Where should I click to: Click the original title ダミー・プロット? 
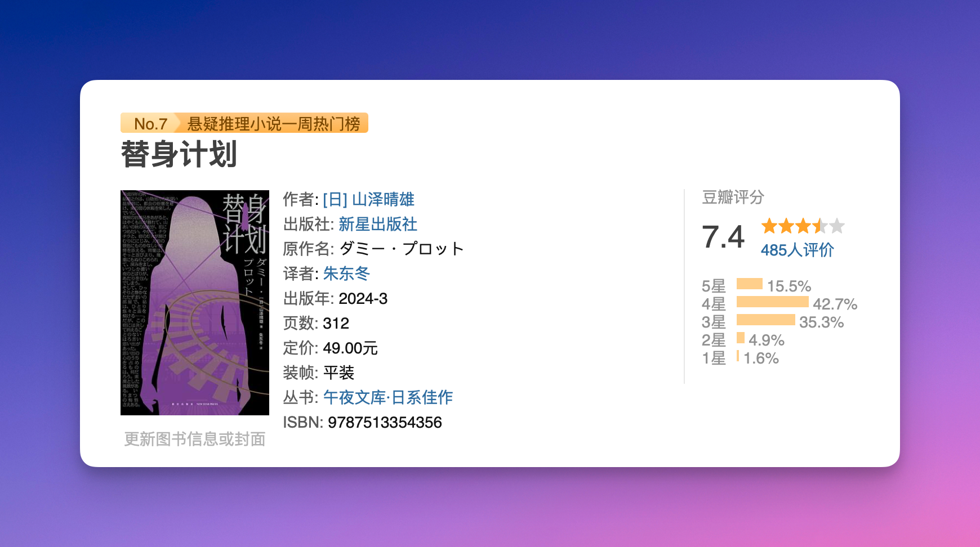pyautogui.click(x=402, y=249)
